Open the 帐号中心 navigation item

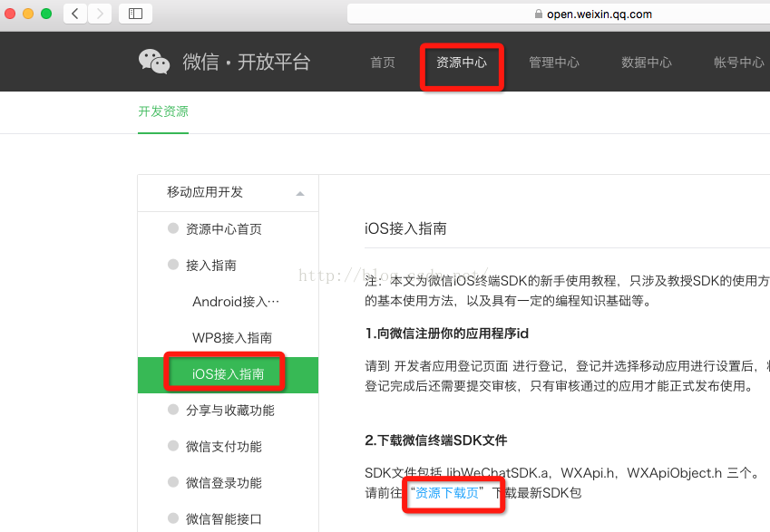coord(739,63)
